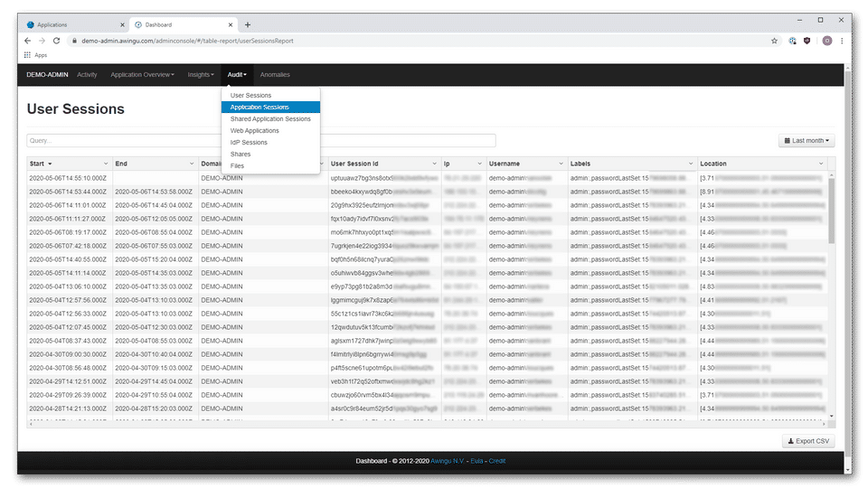
Task: Switch to the Applications browser tab
Action: pos(74,25)
